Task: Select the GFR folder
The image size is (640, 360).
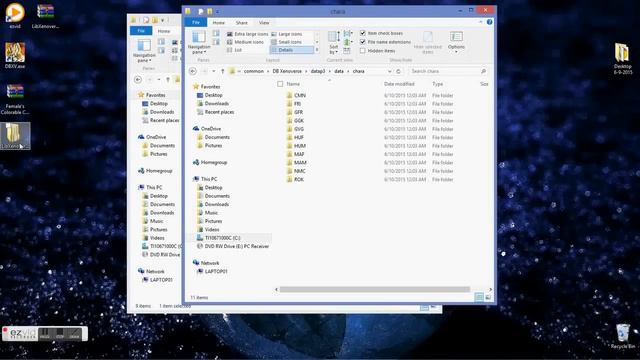Action: (298, 112)
